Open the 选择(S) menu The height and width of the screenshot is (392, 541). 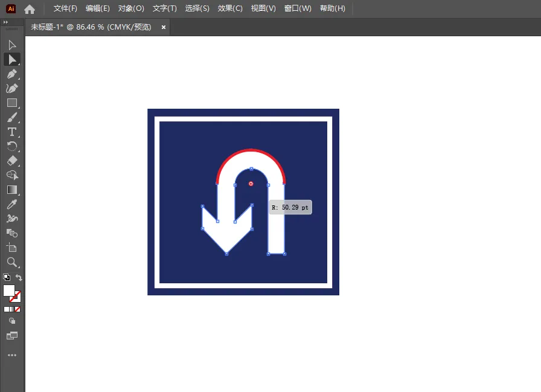tap(197, 8)
